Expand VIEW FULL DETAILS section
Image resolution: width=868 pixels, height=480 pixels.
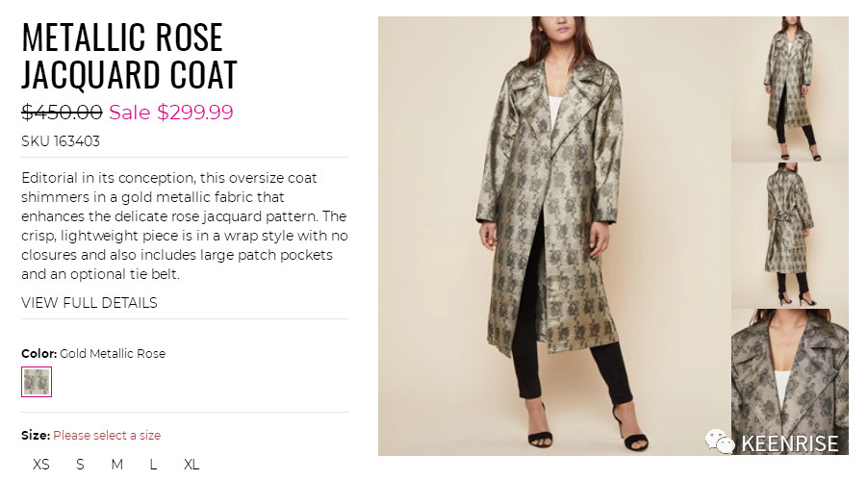point(89,303)
